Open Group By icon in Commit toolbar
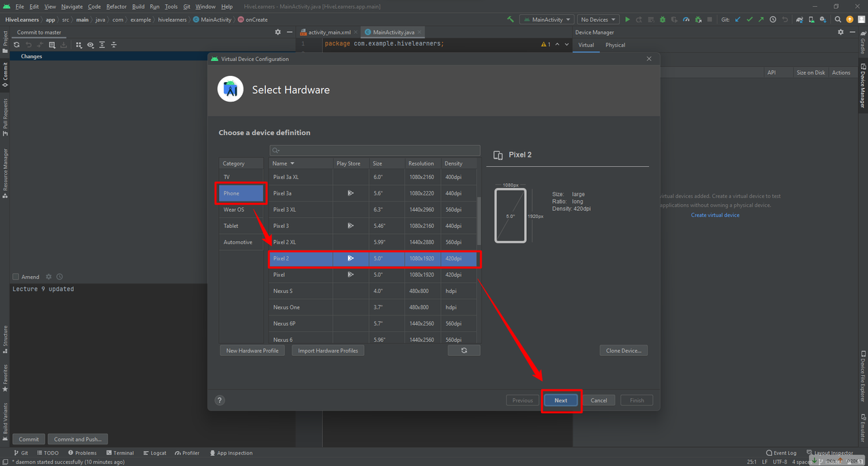 79,45
